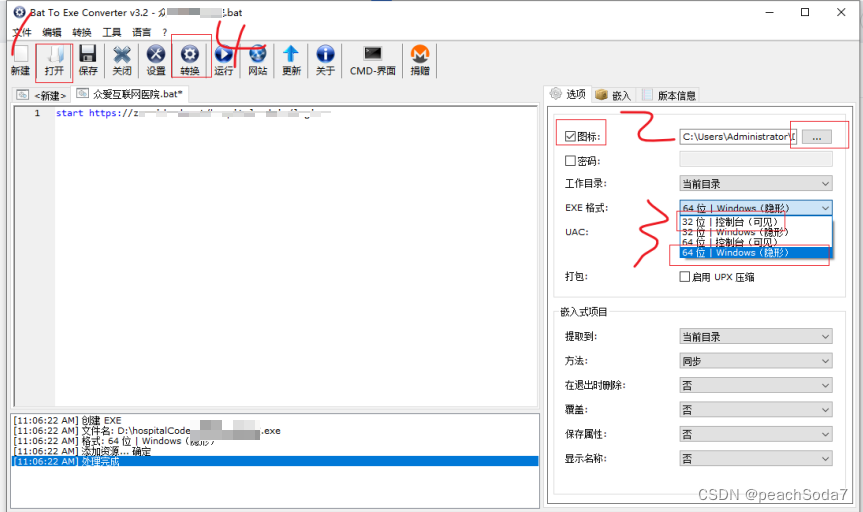
Task: Switch to the 版本信息 (Version info) tab
Action: pos(669,95)
